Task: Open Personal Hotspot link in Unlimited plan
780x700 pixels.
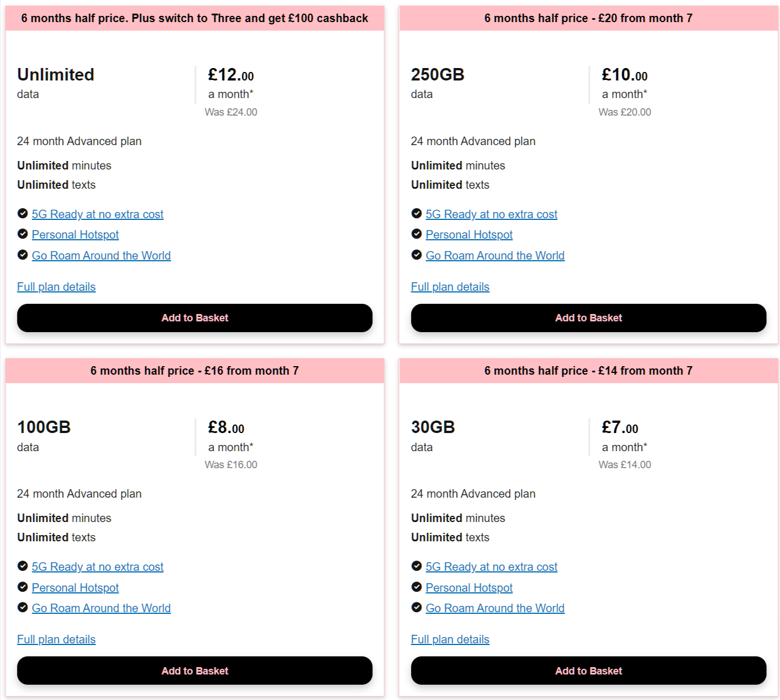Action: coord(75,235)
